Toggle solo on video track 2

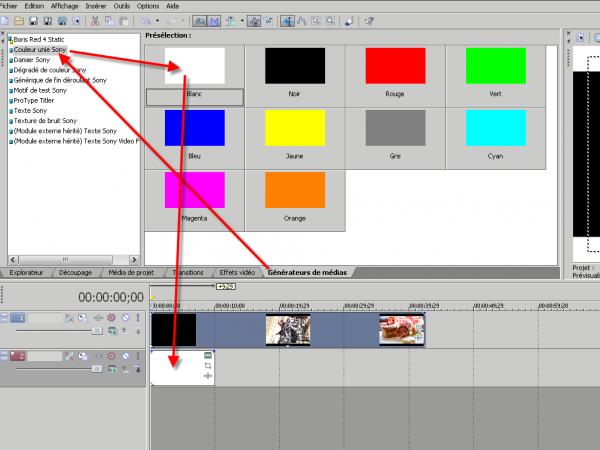point(138,357)
